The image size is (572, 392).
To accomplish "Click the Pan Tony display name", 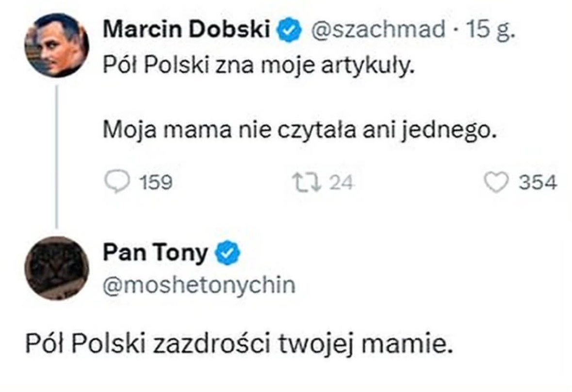I will click(x=155, y=253).
